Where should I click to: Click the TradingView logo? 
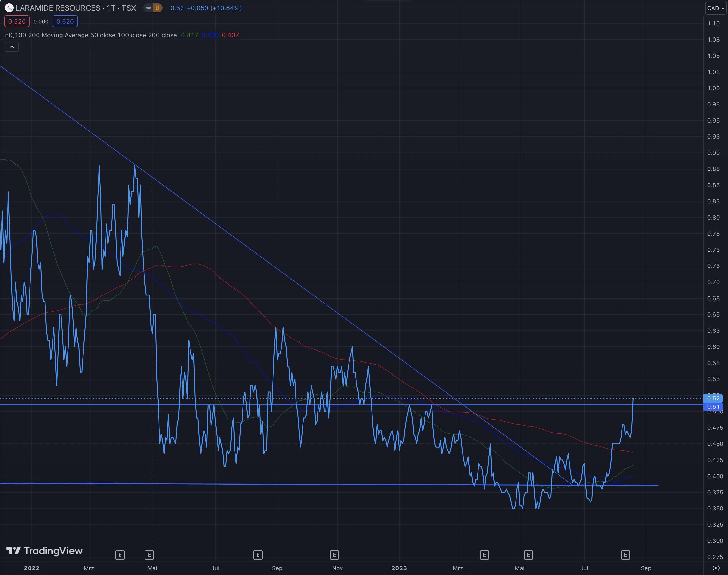coord(45,551)
